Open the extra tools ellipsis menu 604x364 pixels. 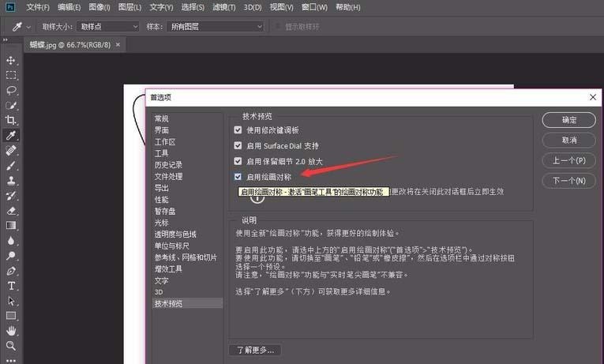11,361
